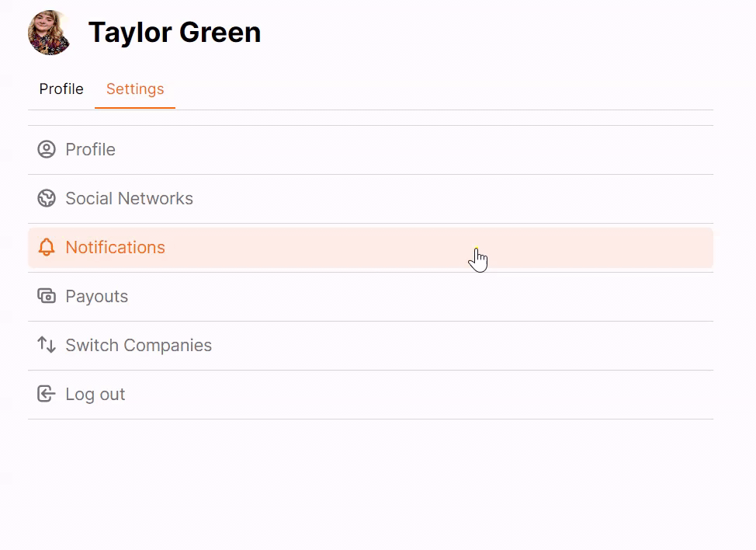This screenshot has width=756, height=550.
Task: Select the Settings tab
Action: [135, 89]
